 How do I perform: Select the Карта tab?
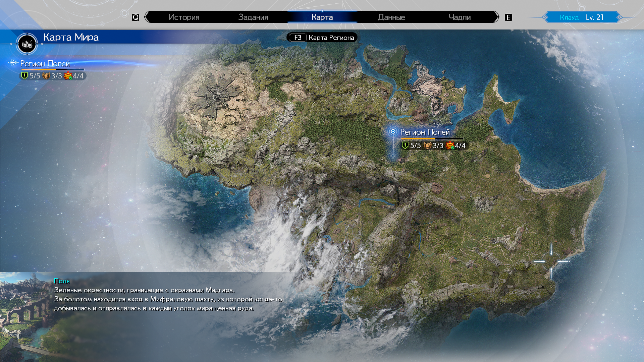click(x=322, y=17)
